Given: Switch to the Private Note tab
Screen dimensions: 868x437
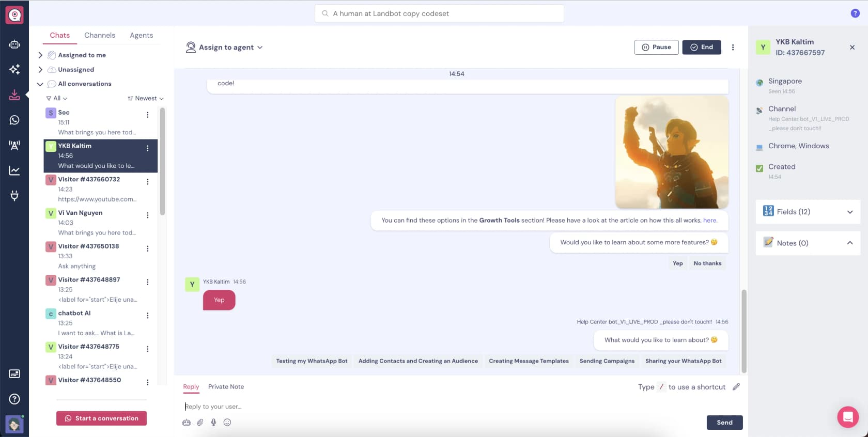Looking at the screenshot, I should click(x=226, y=387).
